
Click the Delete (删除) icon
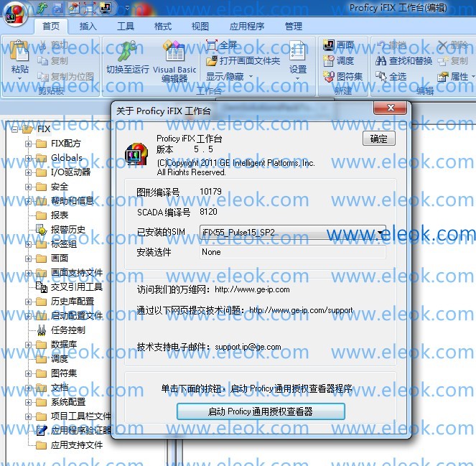(442, 45)
